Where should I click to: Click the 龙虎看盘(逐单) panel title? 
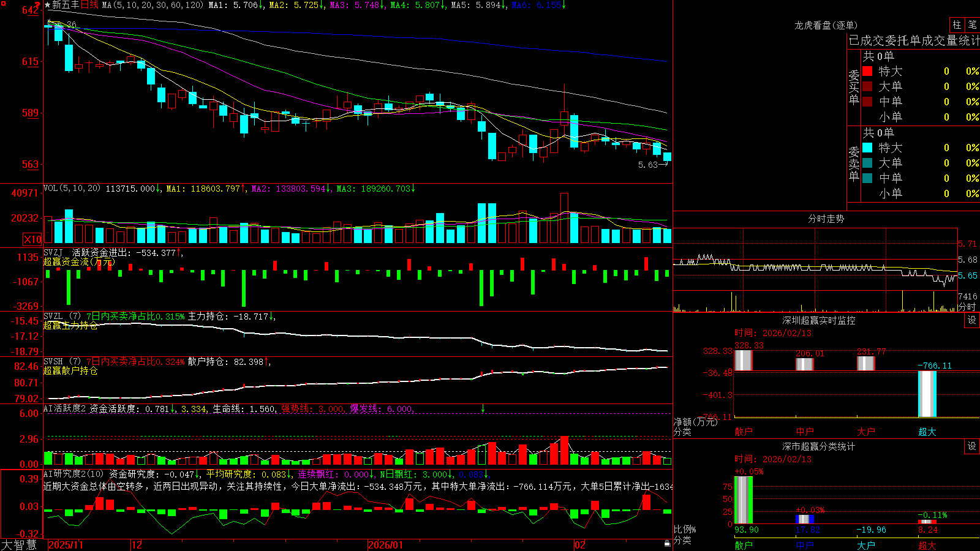pos(826,25)
